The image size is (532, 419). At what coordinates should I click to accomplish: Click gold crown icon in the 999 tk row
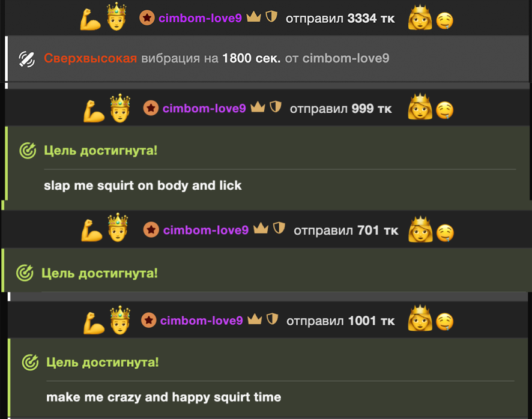click(x=258, y=107)
